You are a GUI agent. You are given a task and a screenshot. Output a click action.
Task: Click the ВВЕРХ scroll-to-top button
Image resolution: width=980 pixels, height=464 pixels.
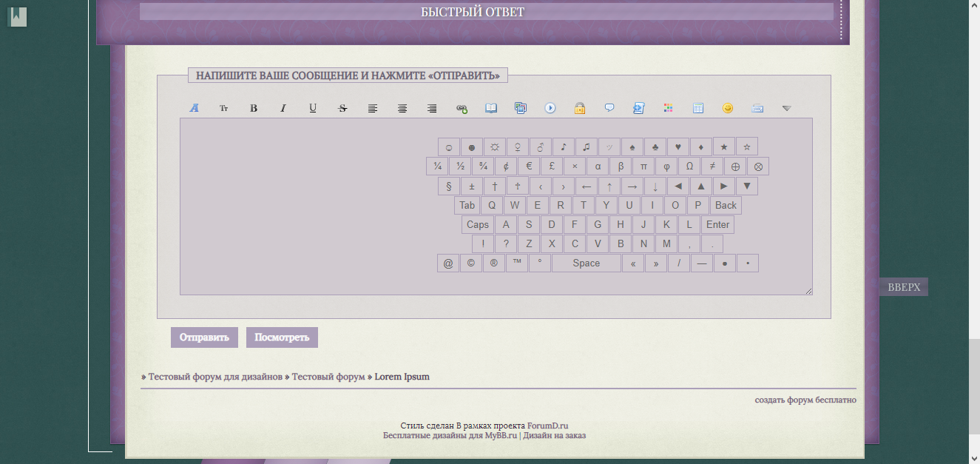[904, 287]
